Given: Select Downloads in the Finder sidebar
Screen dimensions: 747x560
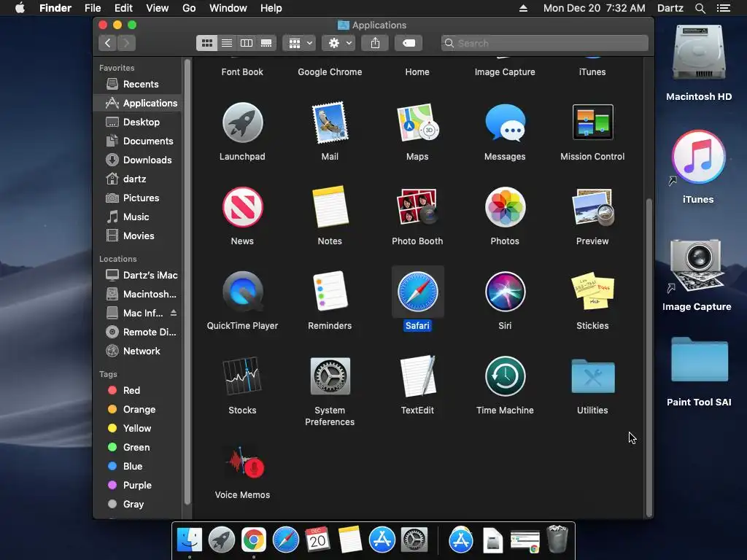Looking at the screenshot, I should (x=138, y=160).
